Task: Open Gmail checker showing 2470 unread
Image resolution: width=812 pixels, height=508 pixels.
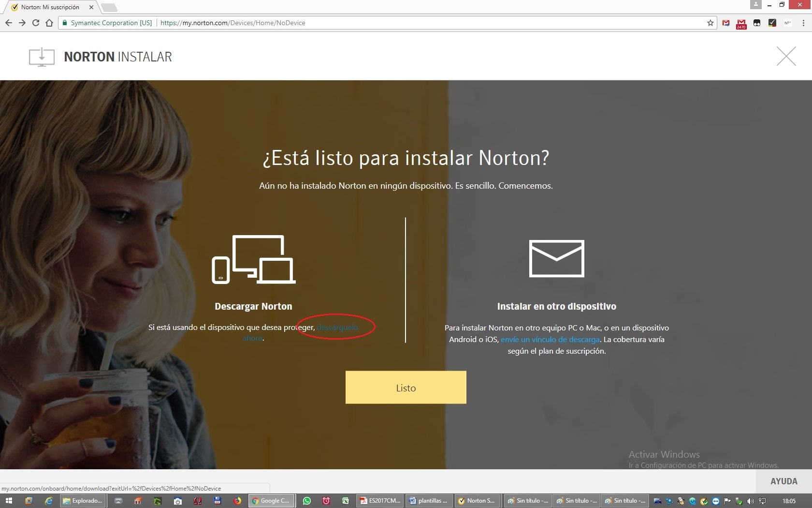Action: (741, 23)
